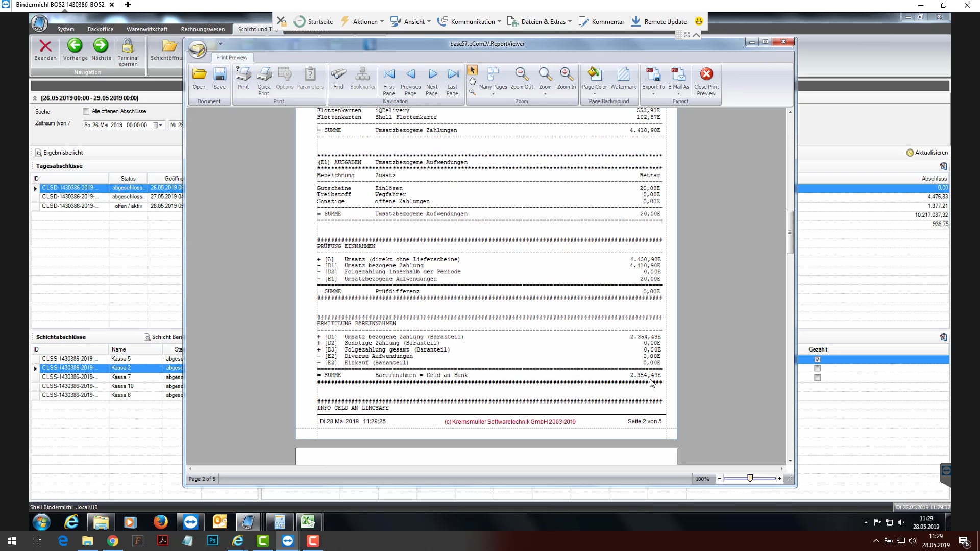This screenshot has height=551, width=980.
Task: Click the Aktualisieren button
Action: (927, 153)
